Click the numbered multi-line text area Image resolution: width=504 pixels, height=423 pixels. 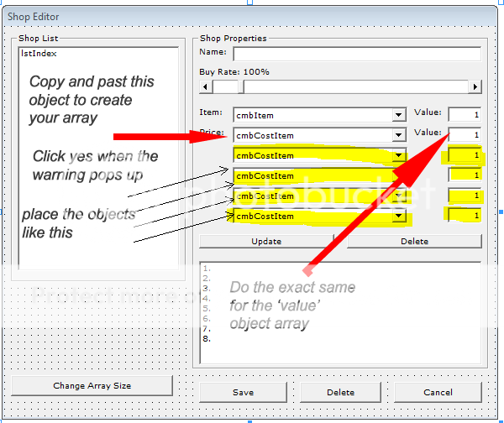(x=340, y=311)
